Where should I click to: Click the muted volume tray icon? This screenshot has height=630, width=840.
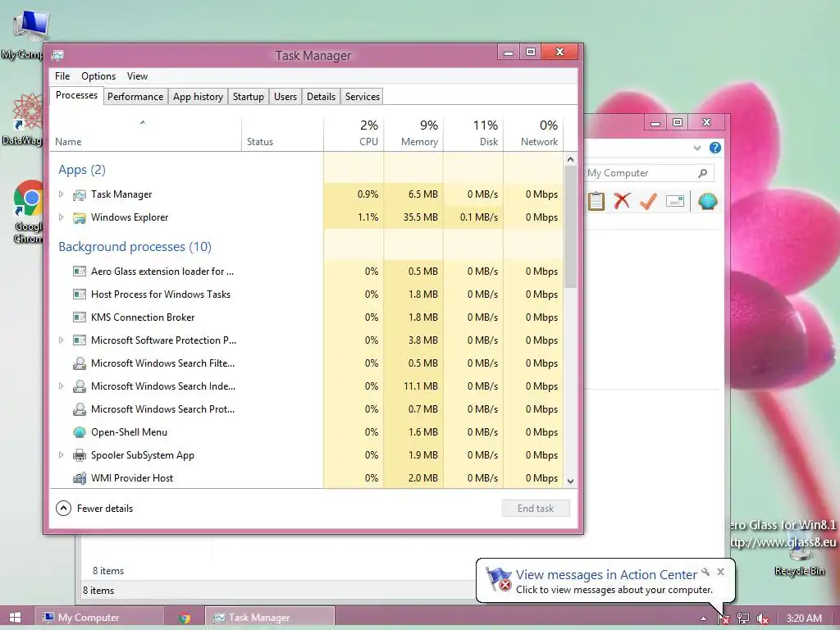(x=762, y=619)
